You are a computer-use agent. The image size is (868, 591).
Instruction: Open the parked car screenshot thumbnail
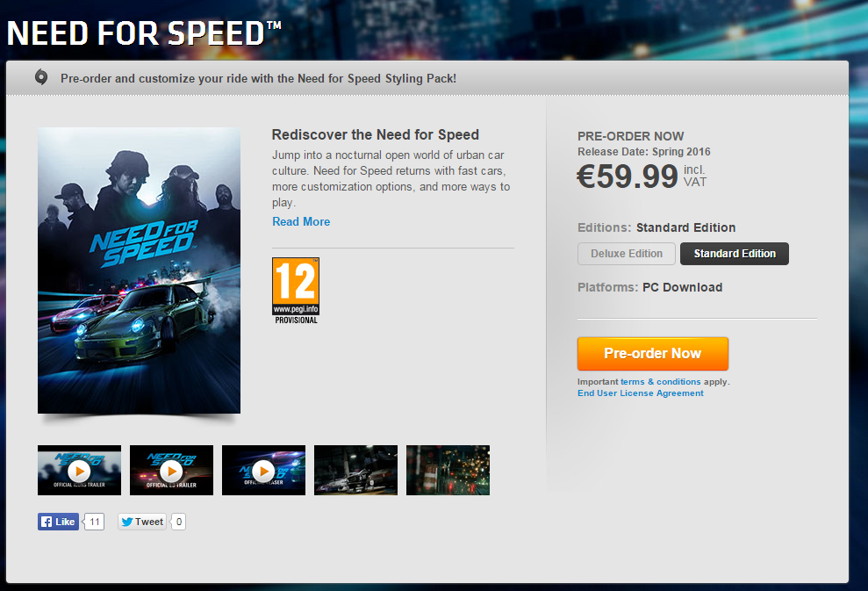[x=355, y=470]
